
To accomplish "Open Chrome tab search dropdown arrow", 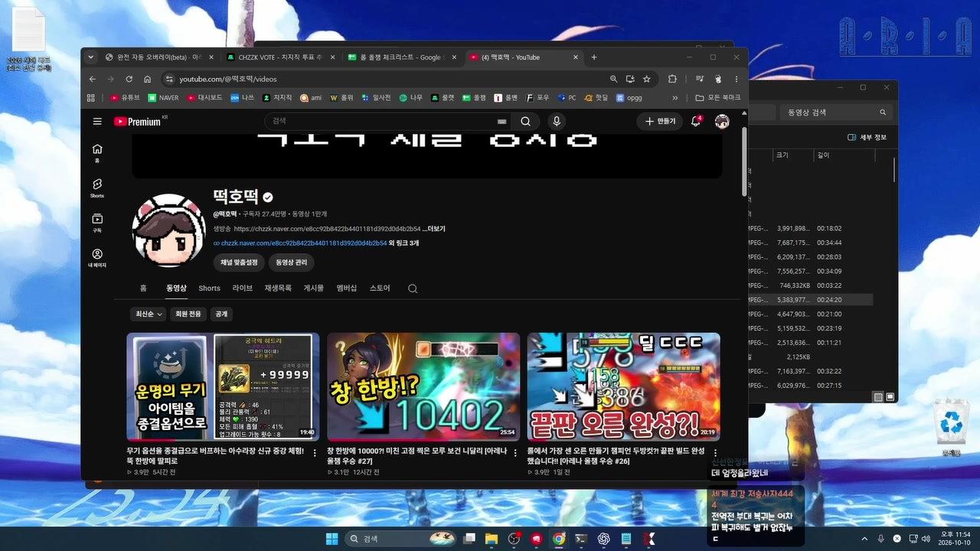I will [x=90, y=57].
